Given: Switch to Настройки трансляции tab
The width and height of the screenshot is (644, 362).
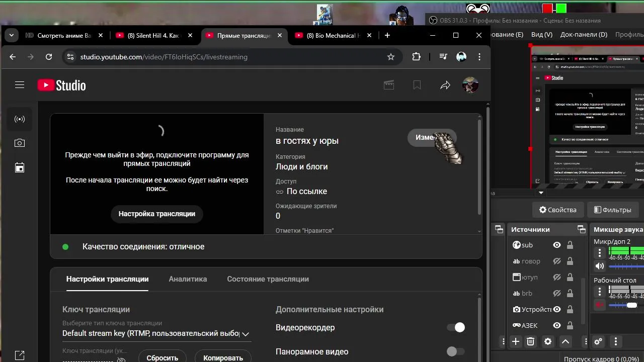Looking at the screenshot, I should point(107,279).
